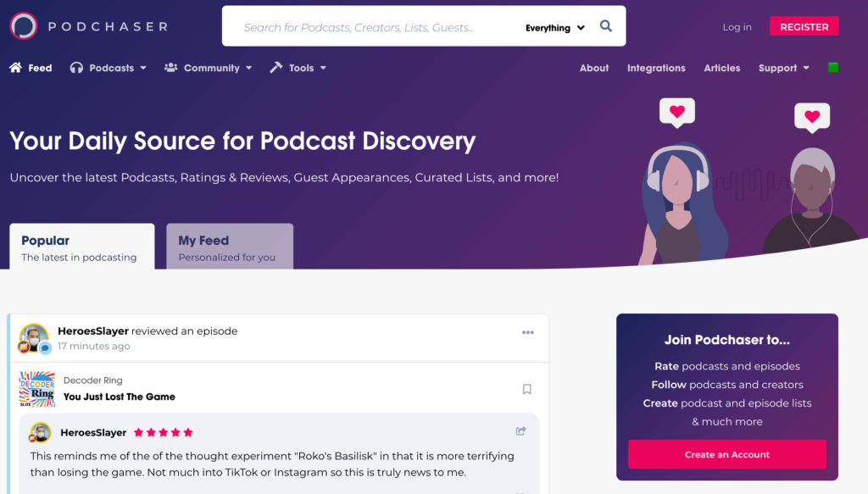Viewport: 868px width, 494px height.
Task: Click the Tools hammer icon
Action: click(276, 68)
